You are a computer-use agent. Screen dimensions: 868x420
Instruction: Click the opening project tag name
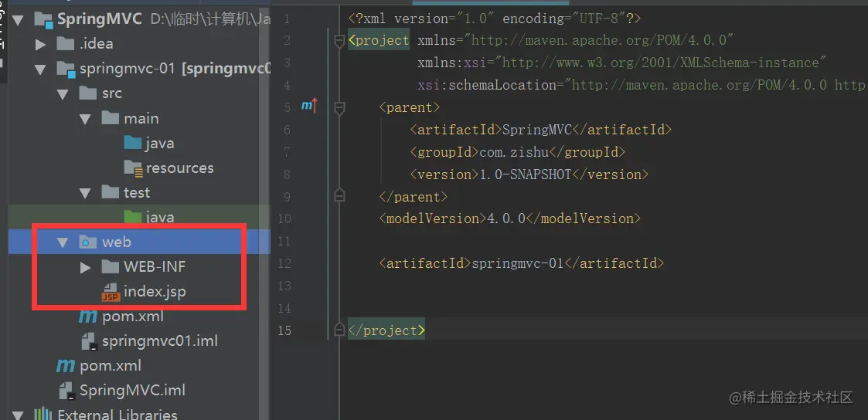[383, 41]
